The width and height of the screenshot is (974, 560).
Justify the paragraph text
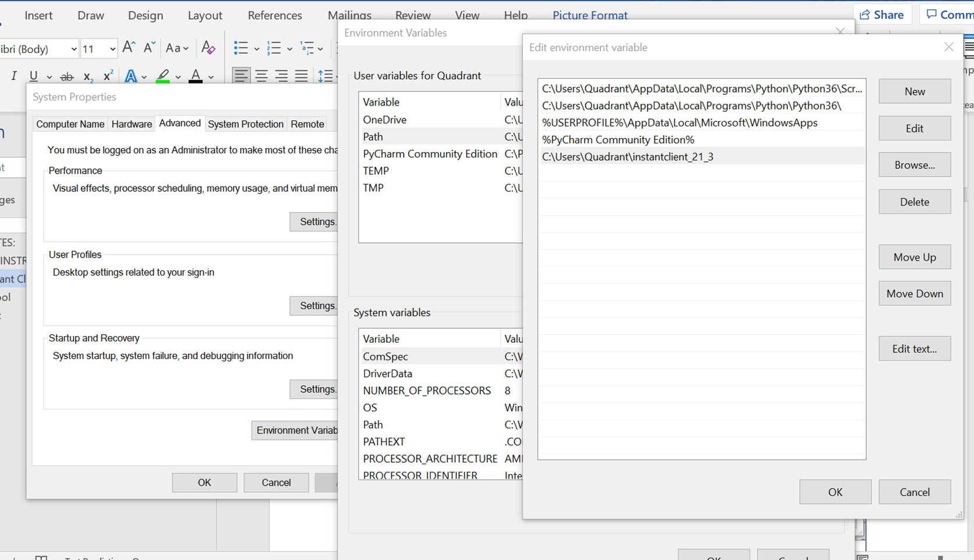click(301, 76)
